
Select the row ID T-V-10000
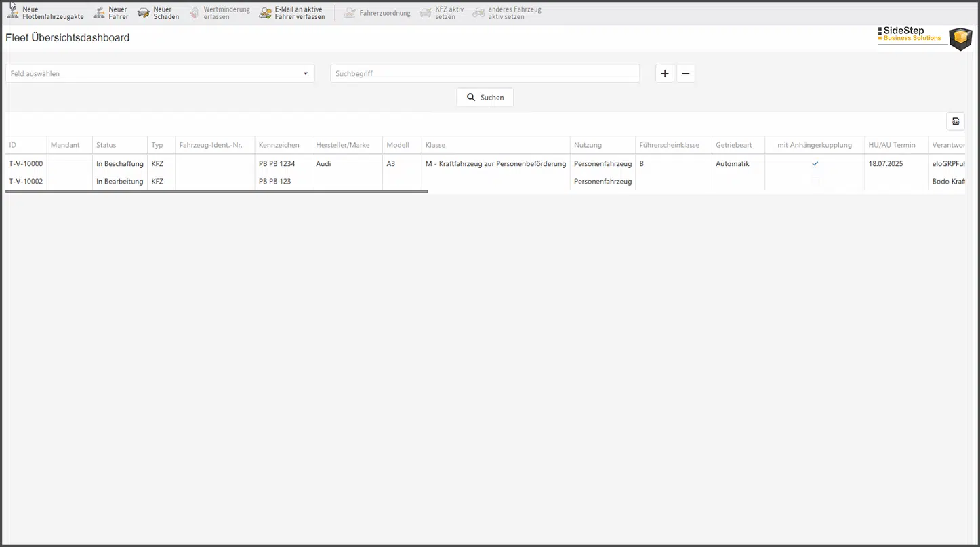coord(26,163)
